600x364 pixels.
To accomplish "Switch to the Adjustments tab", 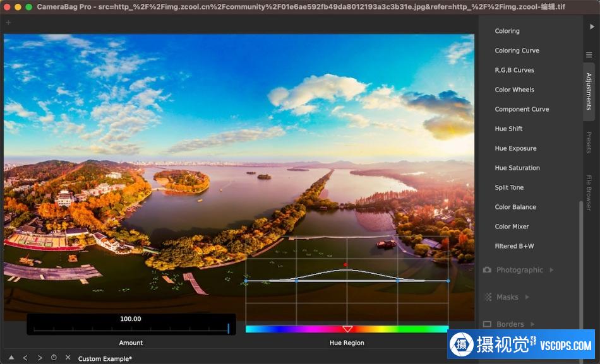I will click(589, 91).
